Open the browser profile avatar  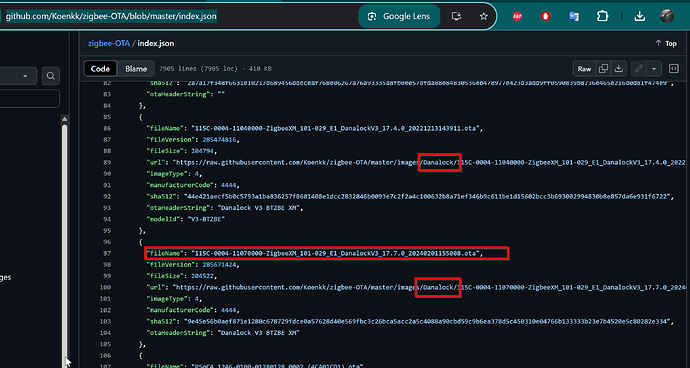pyautogui.click(x=667, y=16)
